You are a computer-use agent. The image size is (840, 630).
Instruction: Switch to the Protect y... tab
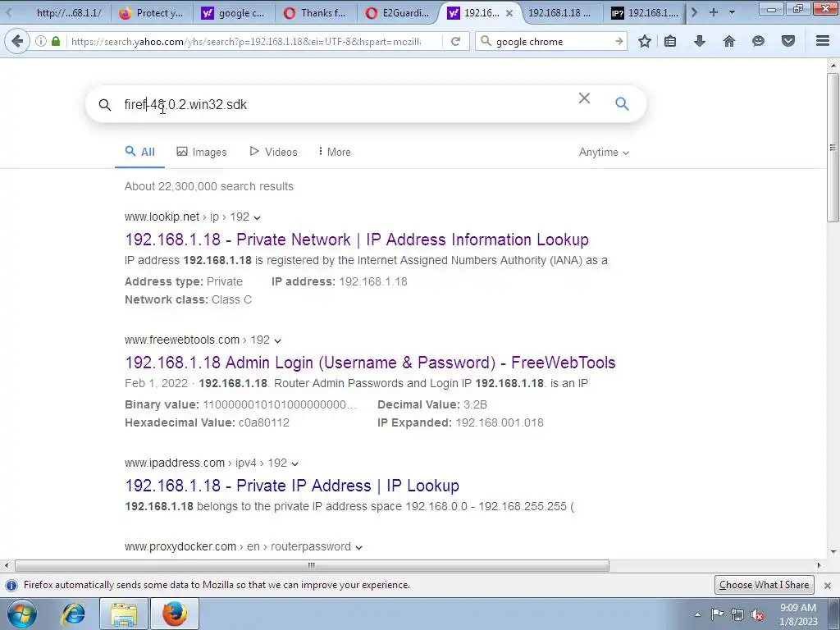coord(151,13)
